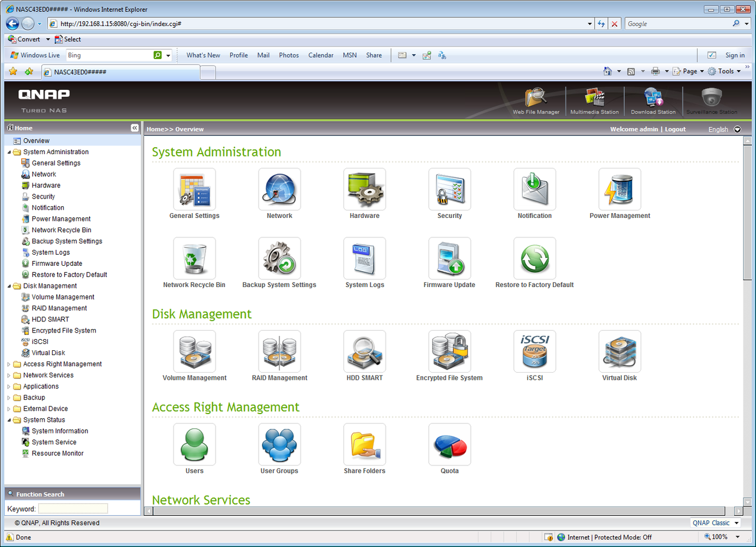The width and height of the screenshot is (756, 547).
Task: Launch Download Station from header
Action: pyautogui.click(x=653, y=101)
